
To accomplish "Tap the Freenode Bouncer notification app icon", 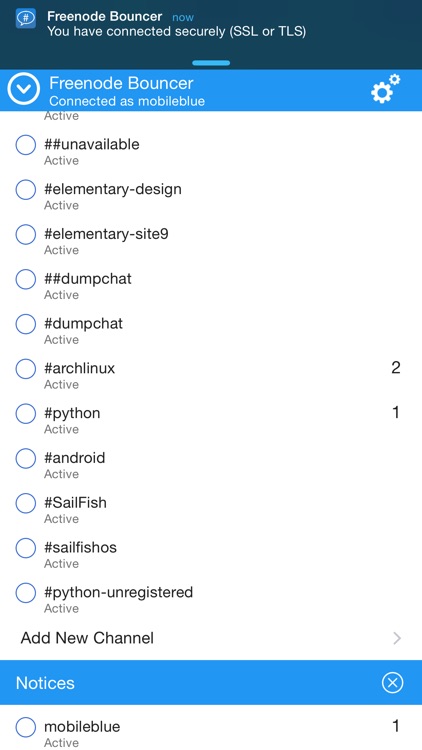I will click(26, 19).
